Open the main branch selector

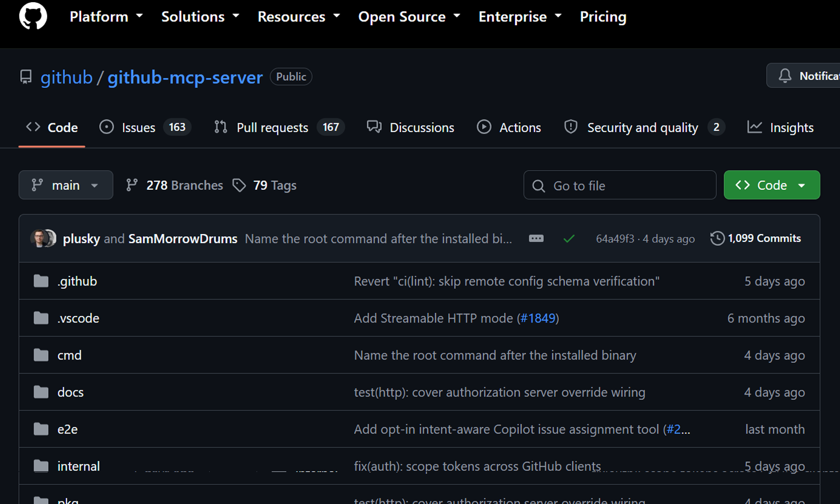pos(66,185)
